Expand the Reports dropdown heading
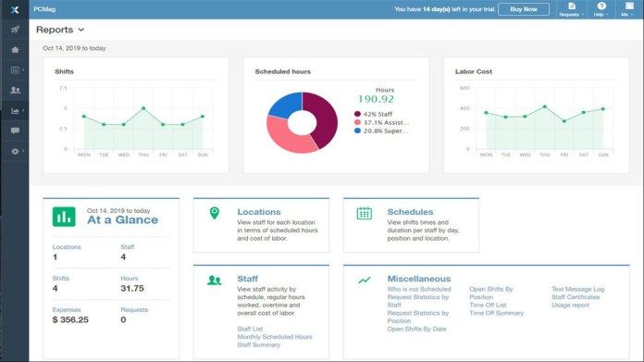Viewport: 644px width, 362px height. (x=60, y=30)
